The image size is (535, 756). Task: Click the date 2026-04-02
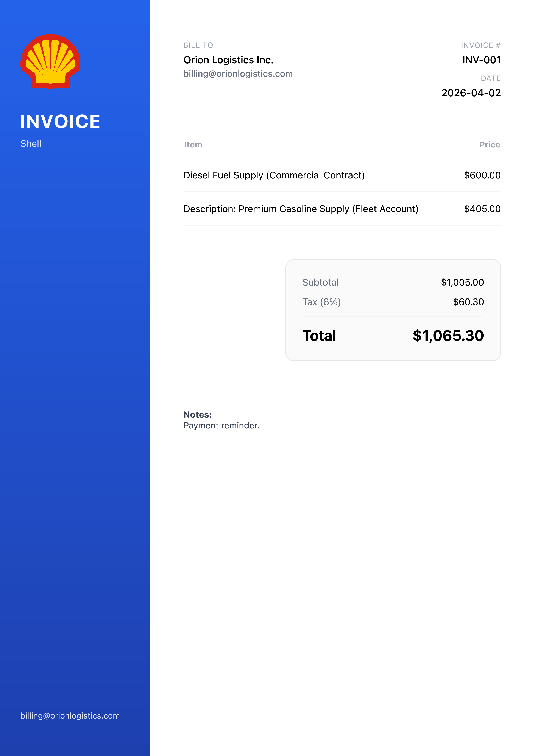pos(471,93)
